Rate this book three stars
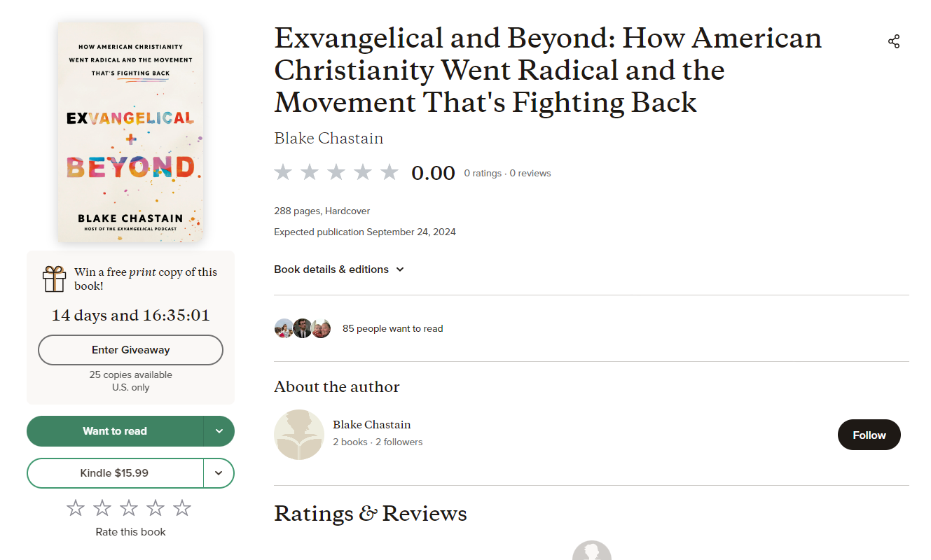The height and width of the screenshot is (560, 931). click(x=129, y=508)
